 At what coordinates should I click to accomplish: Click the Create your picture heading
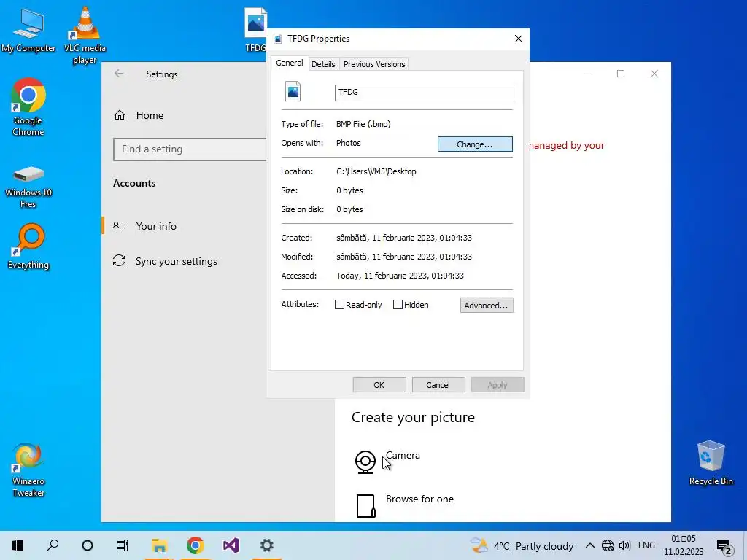(413, 417)
